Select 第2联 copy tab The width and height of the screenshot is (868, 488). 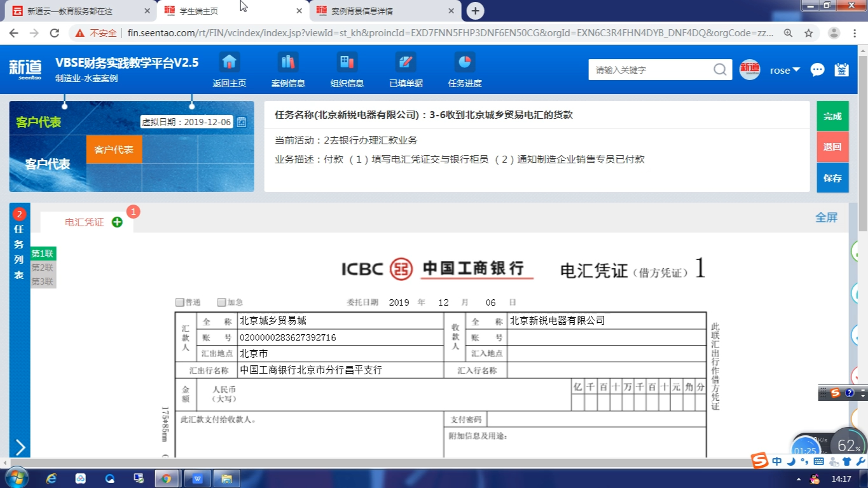(43, 268)
